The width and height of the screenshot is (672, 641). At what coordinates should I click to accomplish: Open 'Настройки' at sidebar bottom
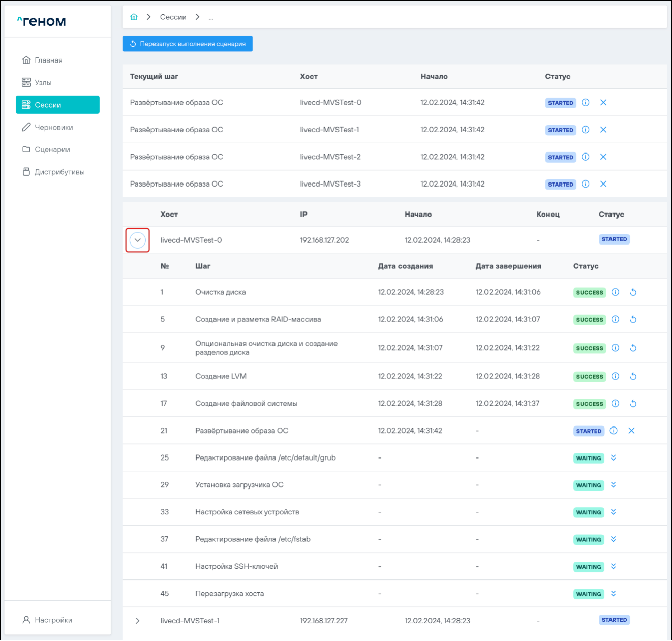tap(53, 620)
